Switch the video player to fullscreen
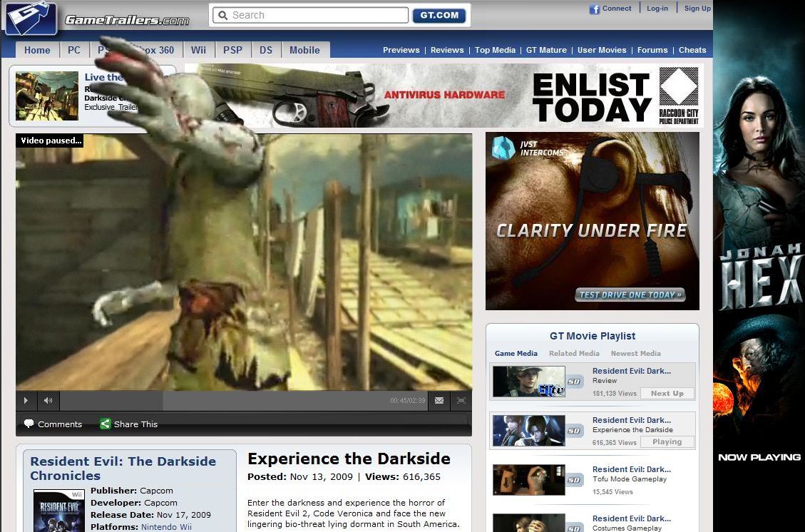This screenshot has height=532, width=805. pyautogui.click(x=461, y=401)
